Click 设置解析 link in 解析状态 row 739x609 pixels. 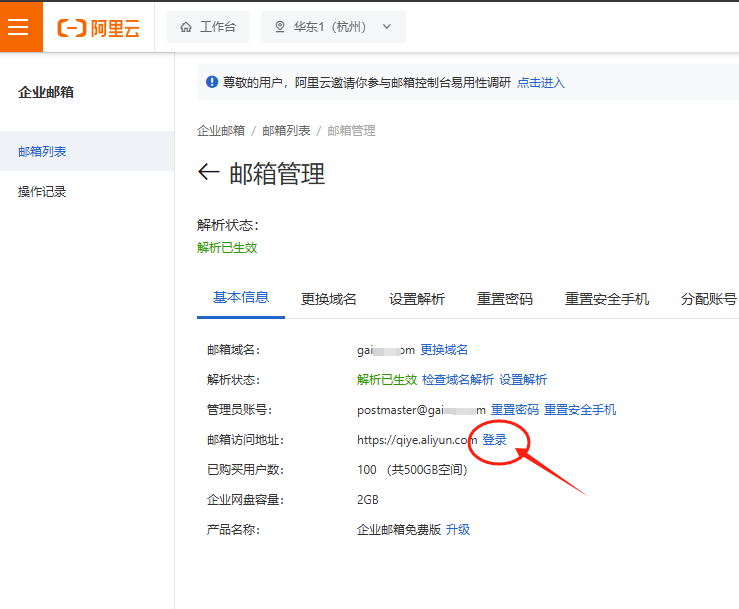point(523,379)
